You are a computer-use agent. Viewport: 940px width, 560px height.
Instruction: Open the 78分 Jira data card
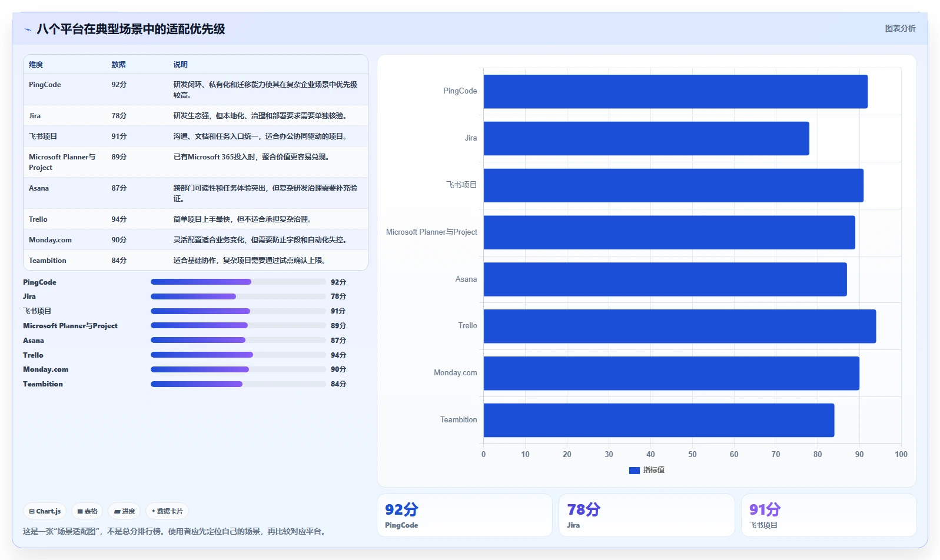(647, 515)
